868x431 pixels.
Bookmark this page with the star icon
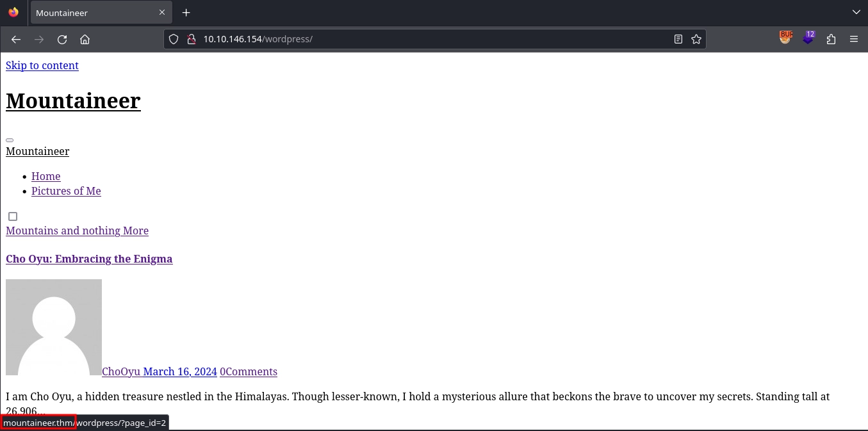pyautogui.click(x=696, y=40)
